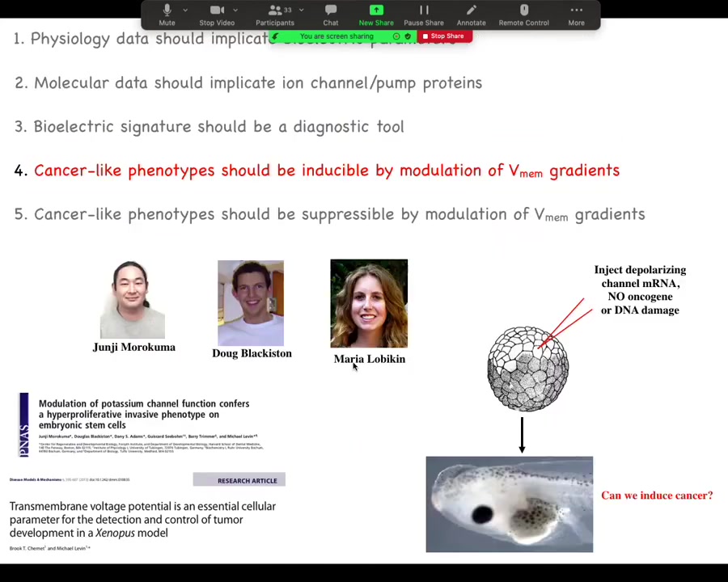
Task: Click the red Stop Share button
Action: tap(443, 36)
